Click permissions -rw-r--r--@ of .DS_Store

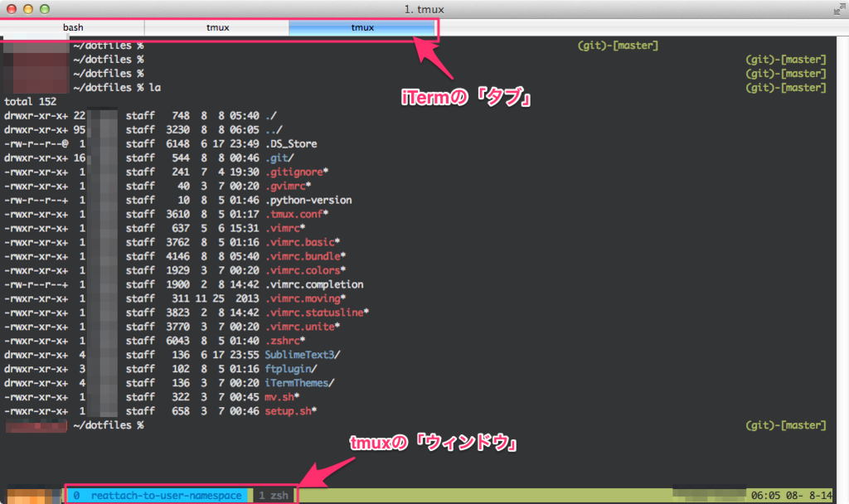click(x=36, y=144)
